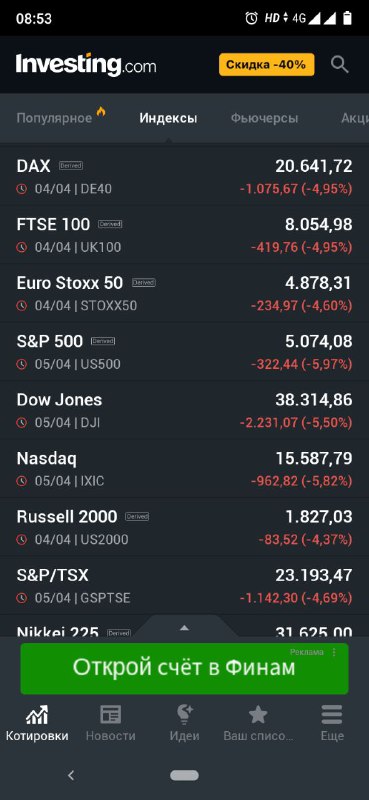Select the Индексы tab
Image resolution: width=369 pixels, height=800 pixels.
pyautogui.click(x=168, y=118)
